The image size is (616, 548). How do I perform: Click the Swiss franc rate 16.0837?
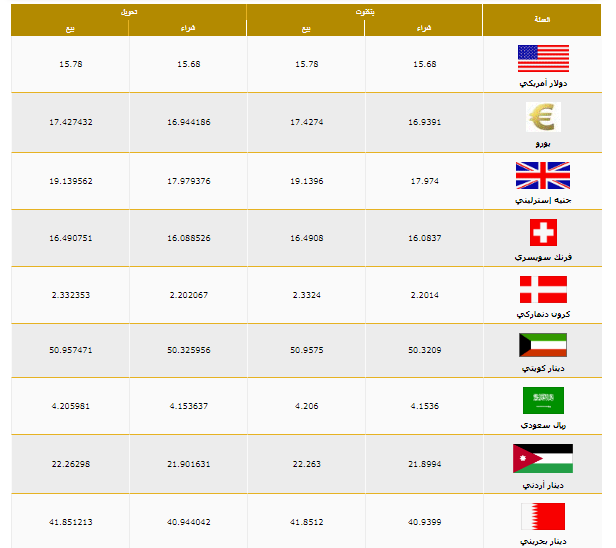pyautogui.click(x=424, y=238)
